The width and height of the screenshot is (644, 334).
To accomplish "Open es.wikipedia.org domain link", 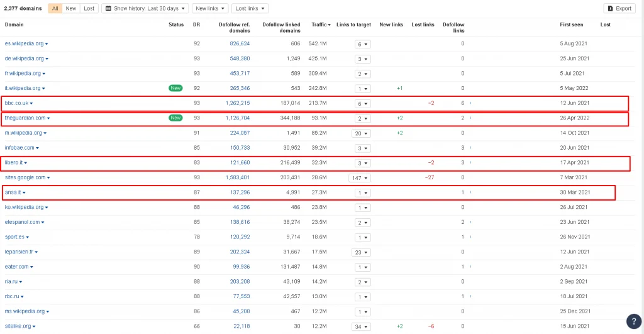I will pos(24,43).
